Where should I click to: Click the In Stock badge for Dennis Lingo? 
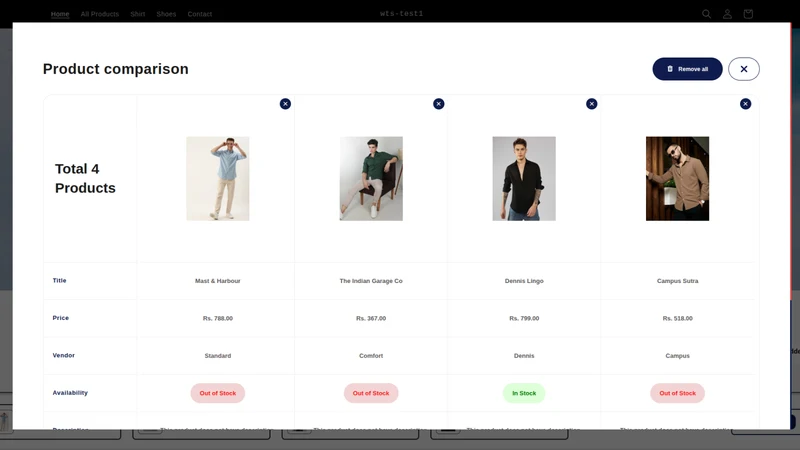[524, 393]
